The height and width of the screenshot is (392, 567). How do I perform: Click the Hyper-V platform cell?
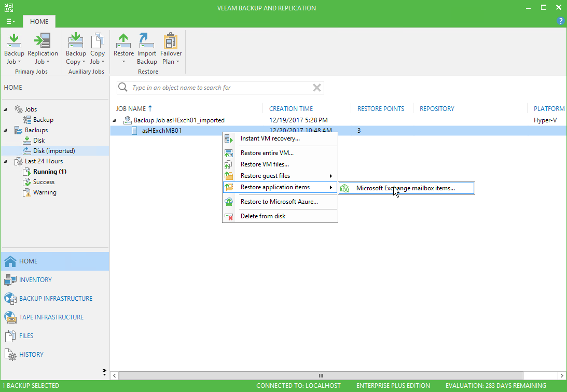[x=545, y=120]
